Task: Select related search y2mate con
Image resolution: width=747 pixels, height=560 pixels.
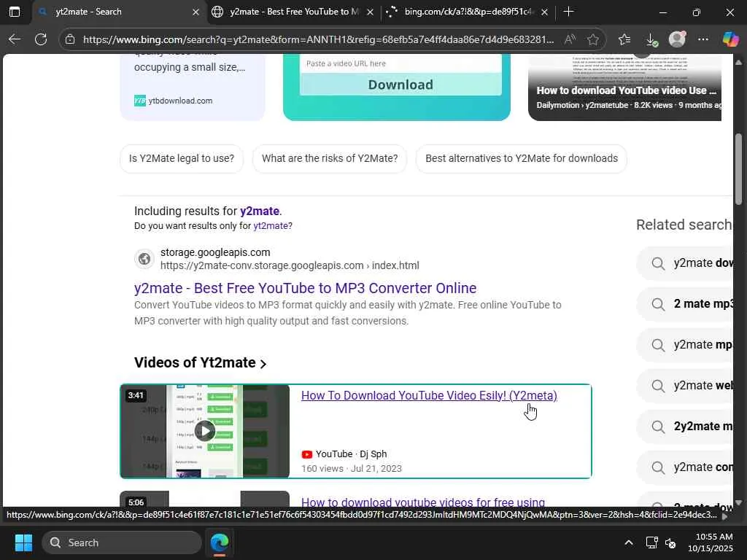Action: [686, 467]
